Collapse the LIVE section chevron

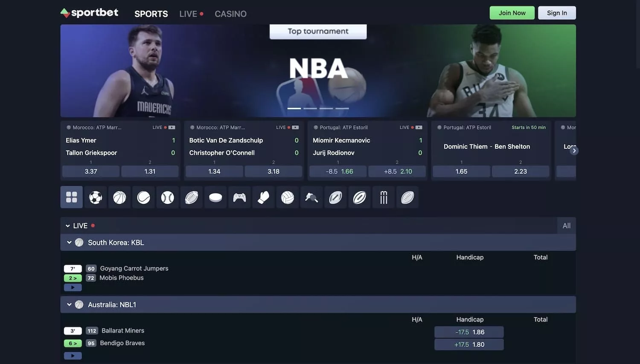pyautogui.click(x=68, y=226)
